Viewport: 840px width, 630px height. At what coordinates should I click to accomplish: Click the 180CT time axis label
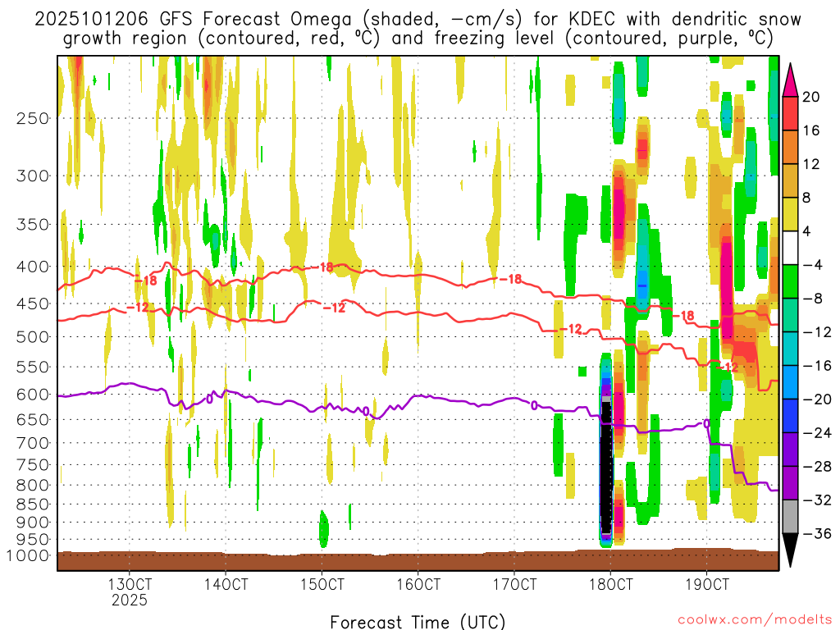(610, 585)
